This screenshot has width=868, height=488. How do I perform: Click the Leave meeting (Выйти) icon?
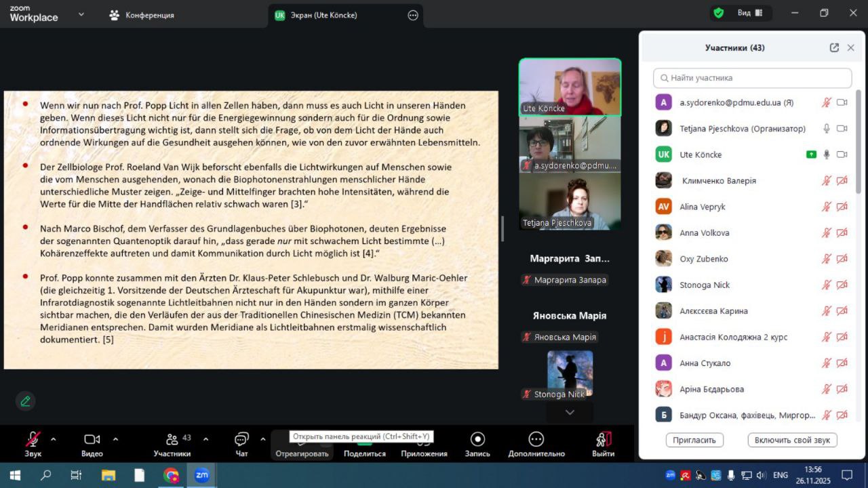coord(603,439)
